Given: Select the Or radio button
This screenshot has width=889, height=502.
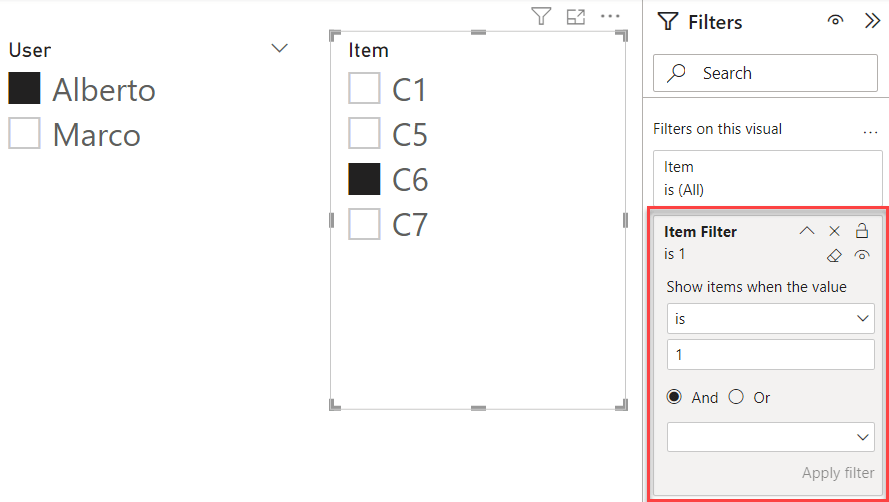Looking at the screenshot, I should [x=737, y=397].
